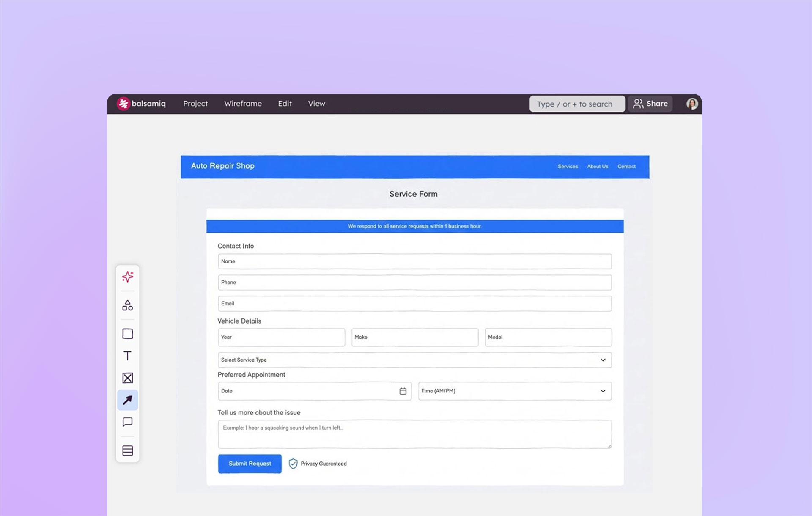Viewport: 812px width, 516px height.
Task: Click the Submit Request button
Action: point(250,464)
